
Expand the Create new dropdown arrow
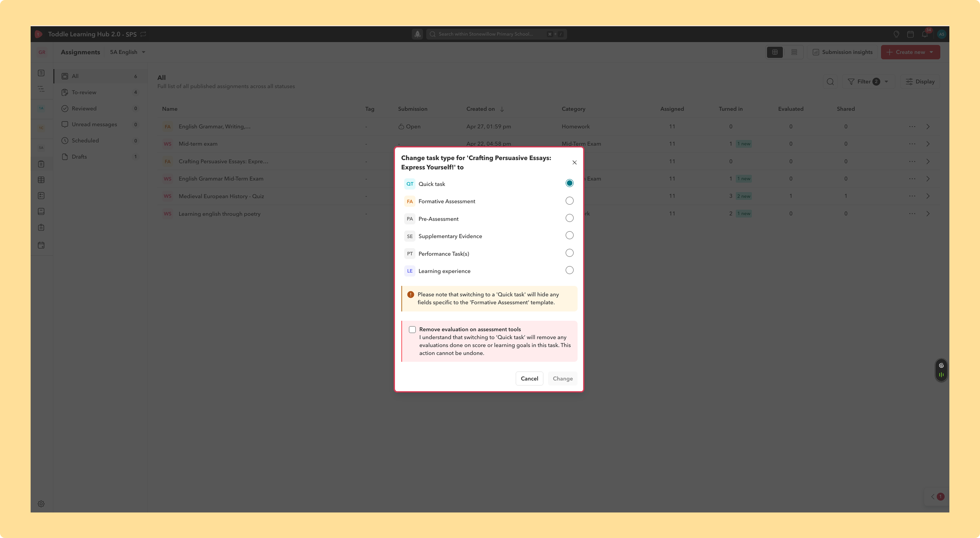(931, 52)
